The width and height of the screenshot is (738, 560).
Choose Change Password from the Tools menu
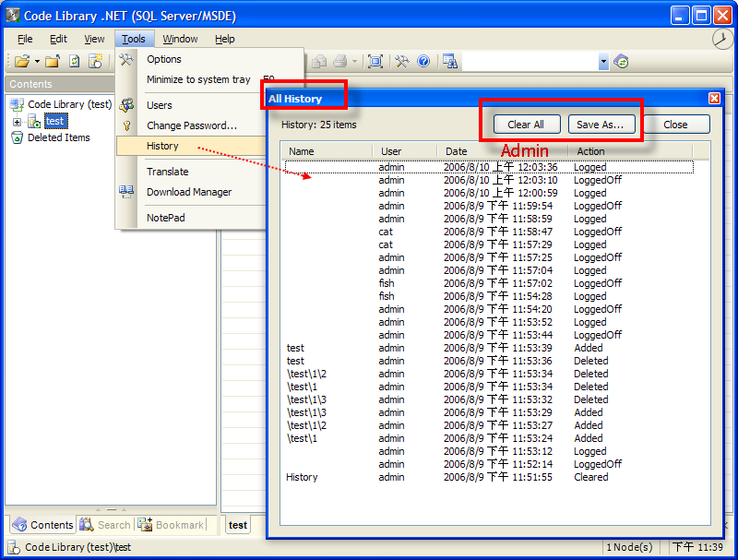191,125
